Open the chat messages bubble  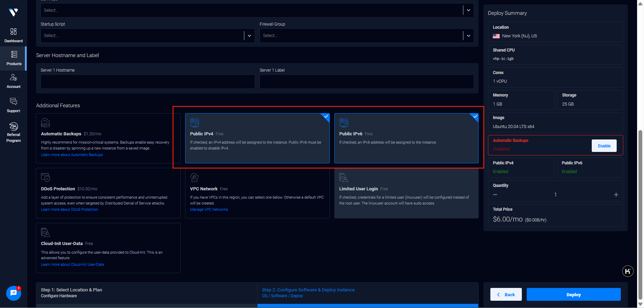pos(13,293)
